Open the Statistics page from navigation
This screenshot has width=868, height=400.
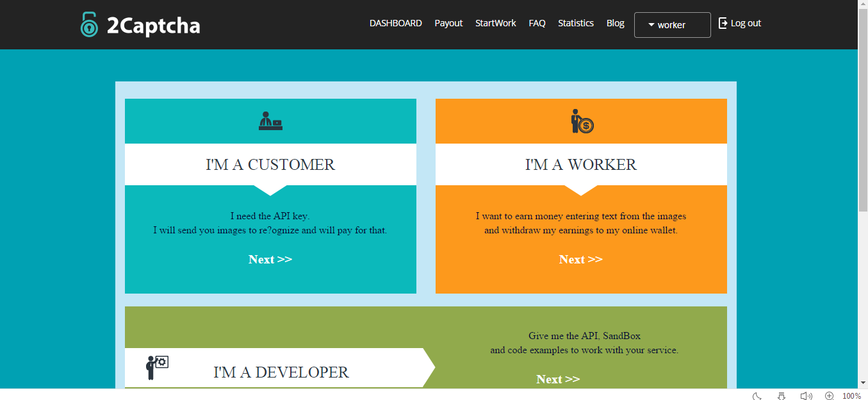point(575,23)
